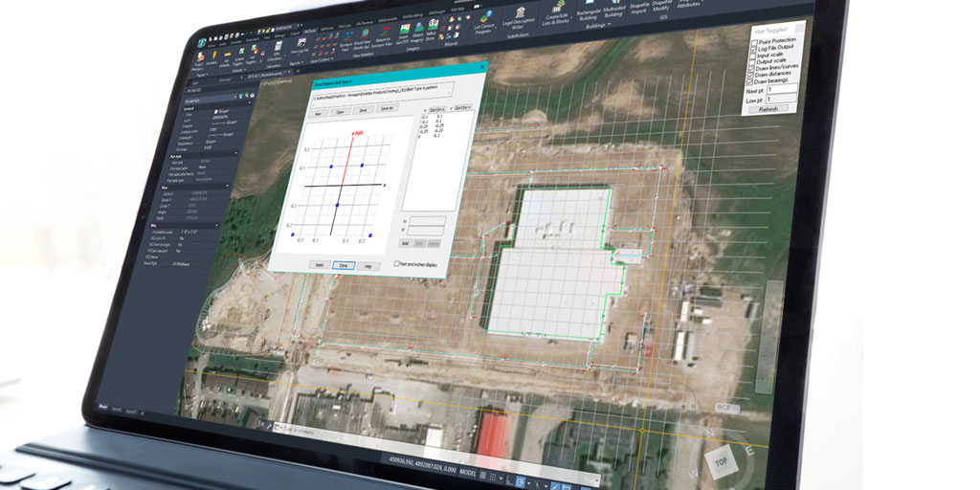Click the WCS label under the view cube

click(x=725, y=408)
